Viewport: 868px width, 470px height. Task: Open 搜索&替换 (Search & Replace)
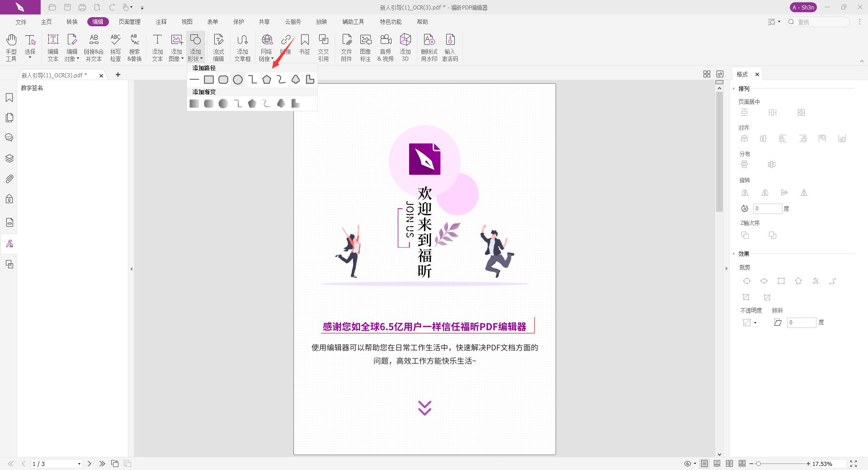[134, 47]
